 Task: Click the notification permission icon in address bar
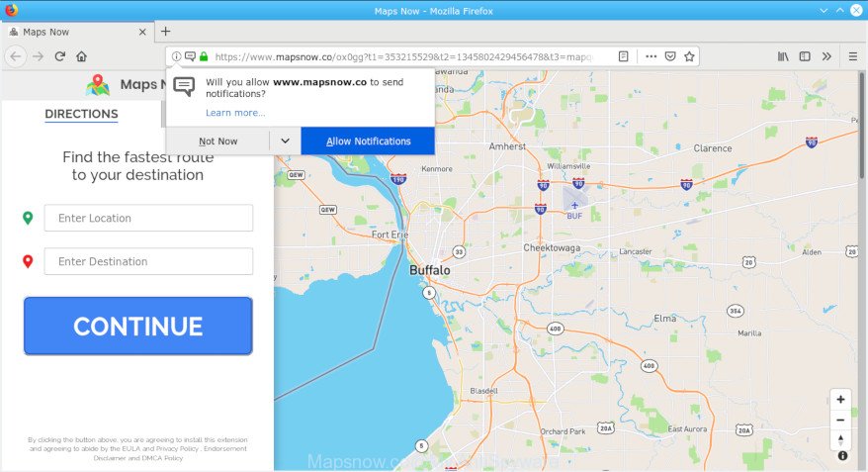click(x=190, y=56)
